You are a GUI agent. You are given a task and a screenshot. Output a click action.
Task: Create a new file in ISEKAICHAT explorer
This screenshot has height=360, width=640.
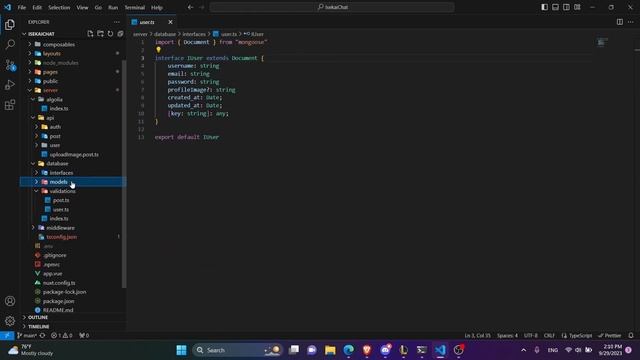90,34
